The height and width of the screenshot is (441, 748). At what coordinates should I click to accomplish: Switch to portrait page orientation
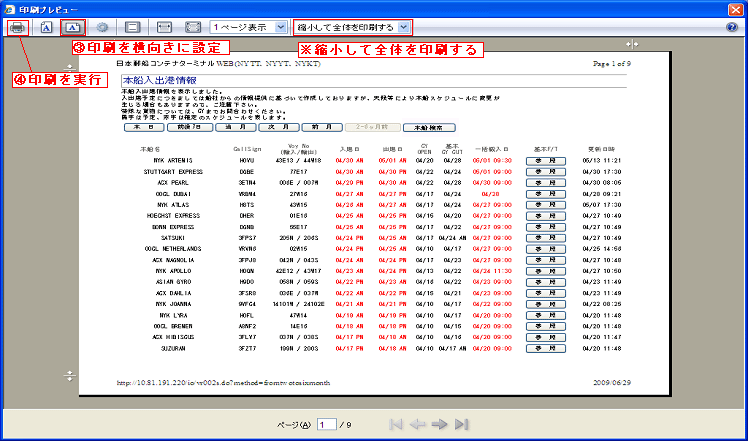(x=47, y=28)
